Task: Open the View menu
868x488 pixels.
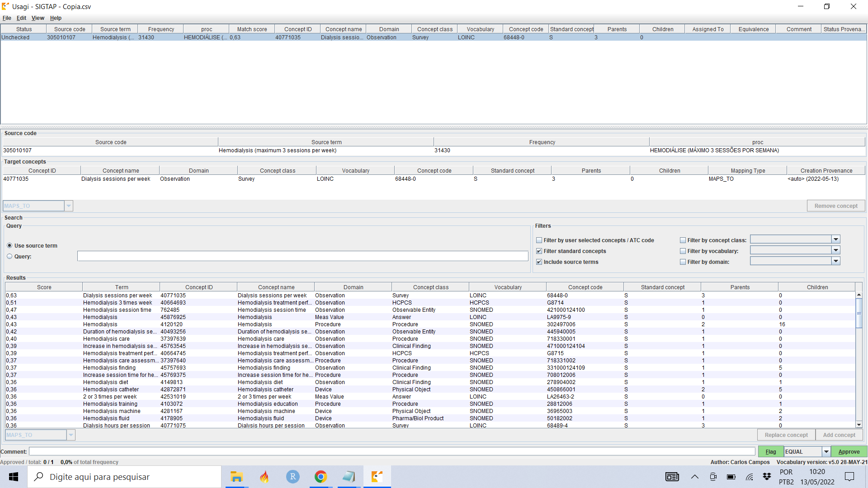Action: pos(38,18)
